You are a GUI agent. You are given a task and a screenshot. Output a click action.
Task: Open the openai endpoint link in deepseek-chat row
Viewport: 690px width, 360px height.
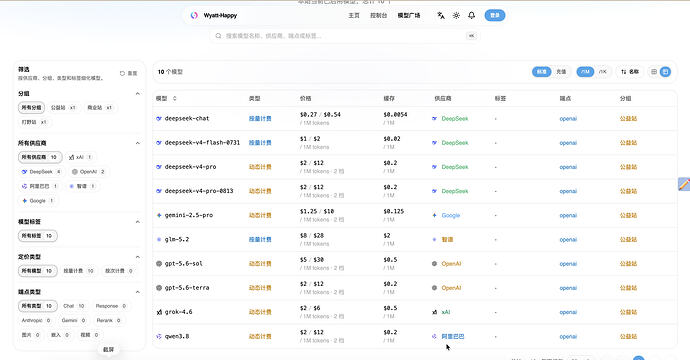coord(568,119)
